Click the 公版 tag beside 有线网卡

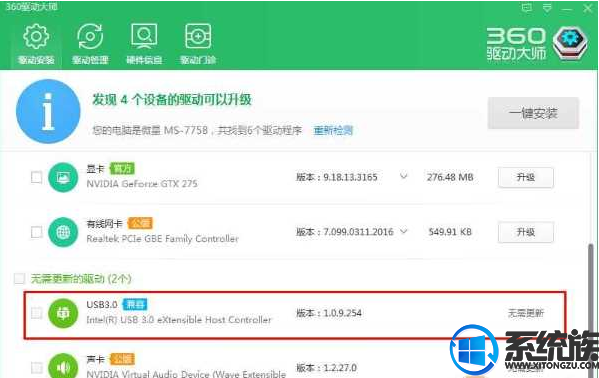click(140, 223)
